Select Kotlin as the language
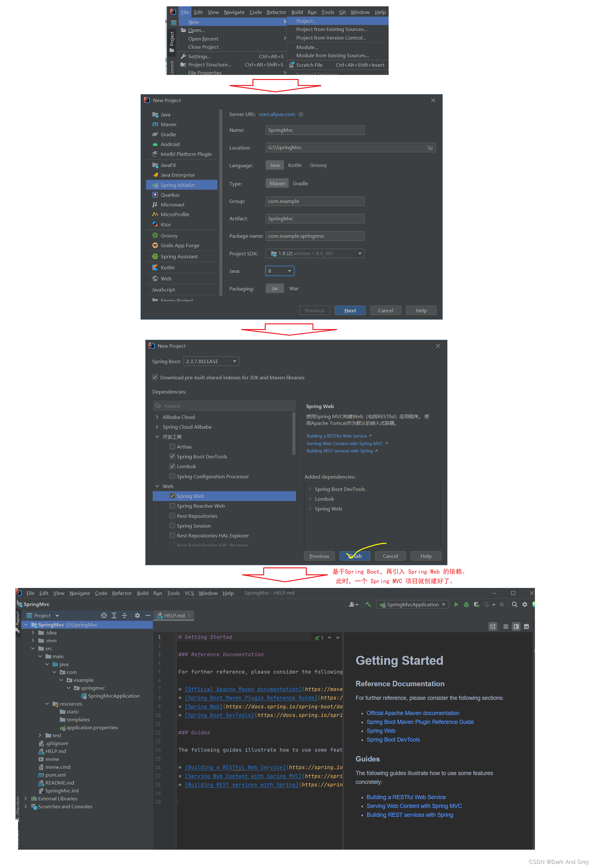This screenshot has height=868, width=594. (295, 165)
